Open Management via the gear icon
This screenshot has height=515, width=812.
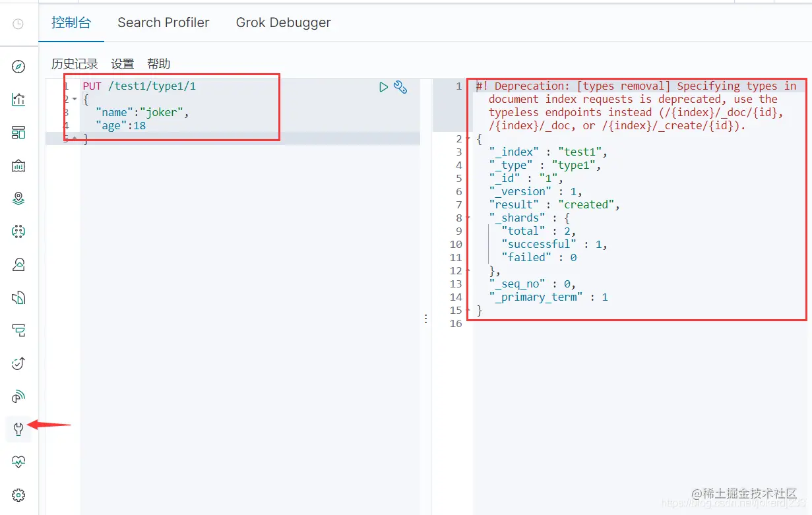click(x=18, y=495)
